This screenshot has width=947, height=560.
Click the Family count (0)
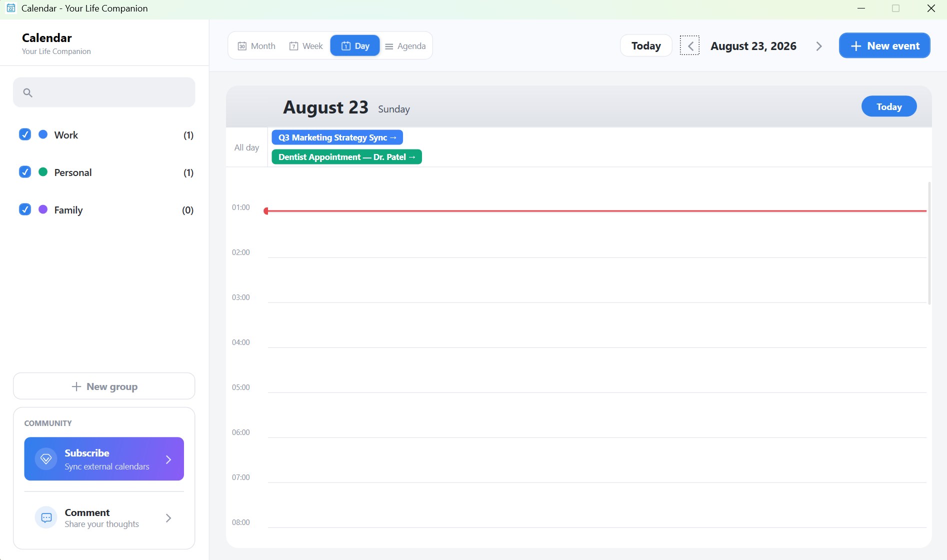187,210
